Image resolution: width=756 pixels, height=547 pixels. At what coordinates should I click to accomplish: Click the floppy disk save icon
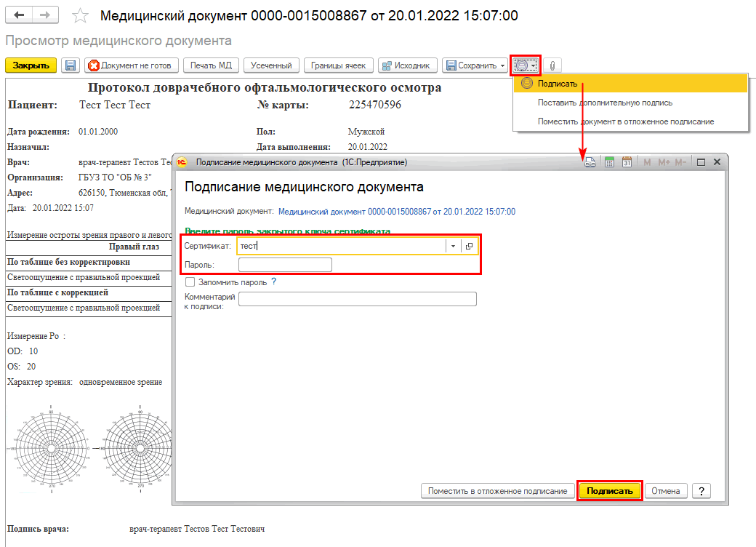coord(71,65)
